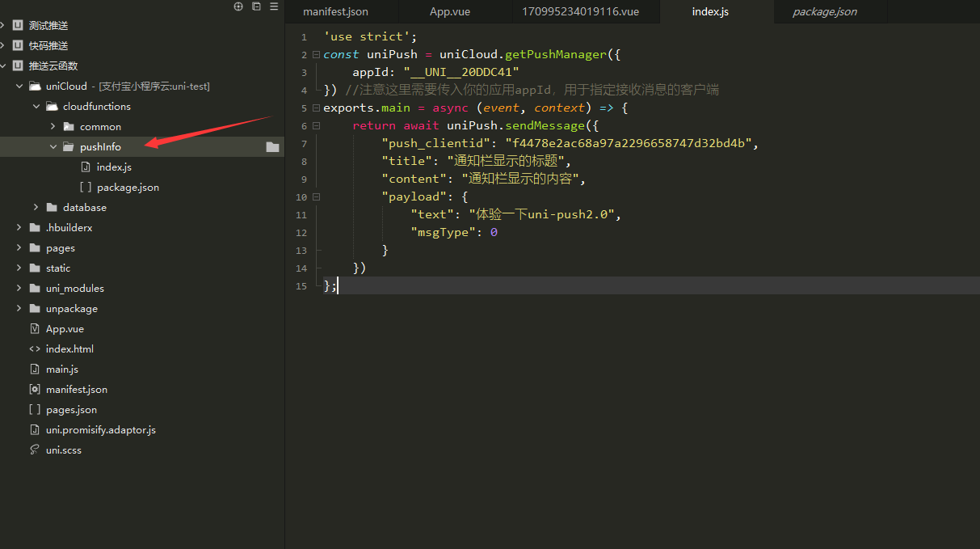Click the uni_modules folder icon
Viewport: 980px width, 549px height.
coord(35,289)
